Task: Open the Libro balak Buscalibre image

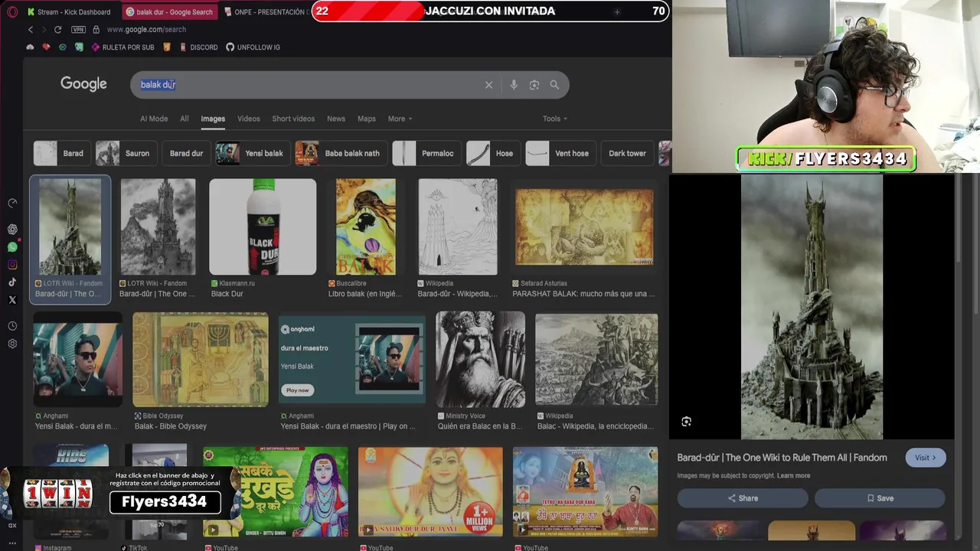Action: [x=366, y=227]
